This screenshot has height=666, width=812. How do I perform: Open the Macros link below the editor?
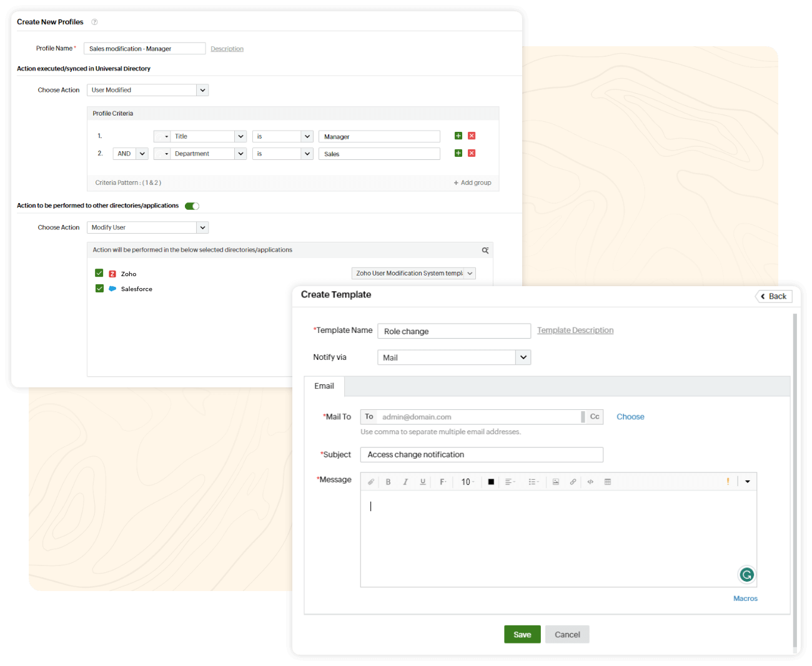coord(745,598)
